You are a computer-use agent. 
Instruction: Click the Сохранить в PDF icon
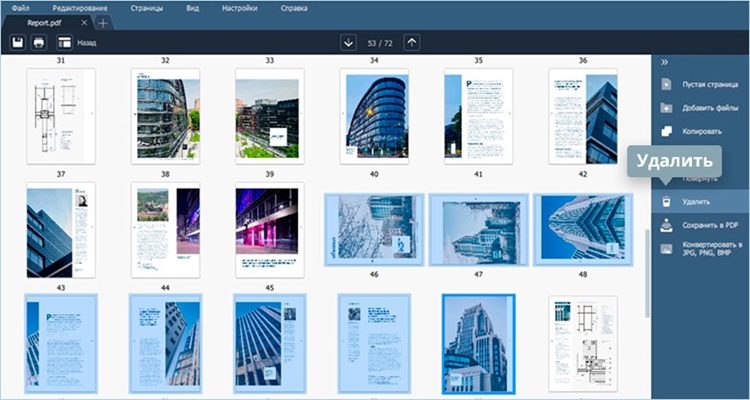pyautogui.click(x=666, y=225)
